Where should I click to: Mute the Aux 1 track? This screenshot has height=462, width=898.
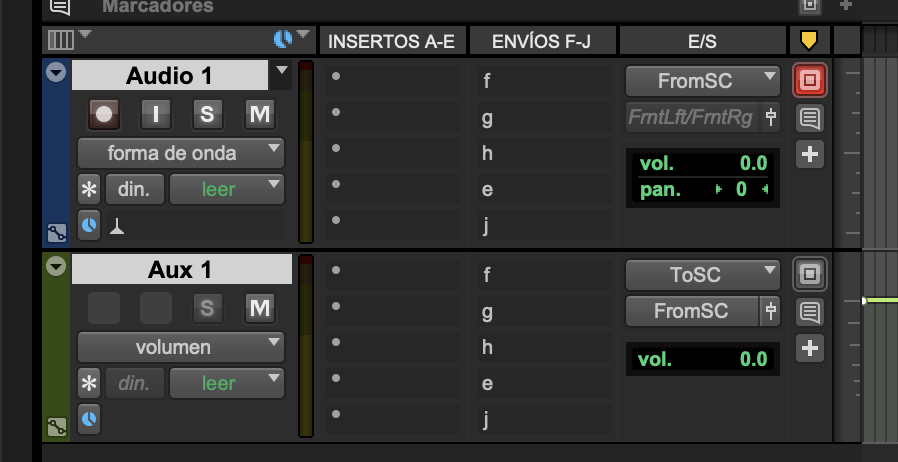260,308
